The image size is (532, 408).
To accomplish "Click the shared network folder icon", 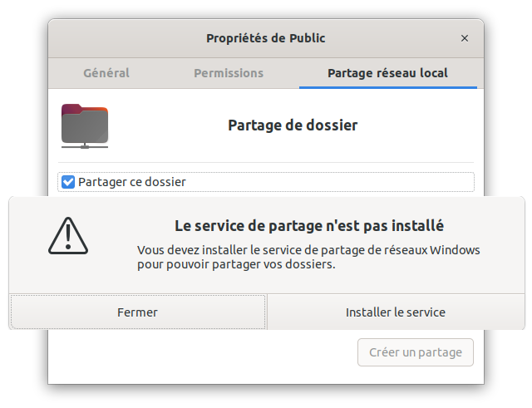I will (85, 126).
